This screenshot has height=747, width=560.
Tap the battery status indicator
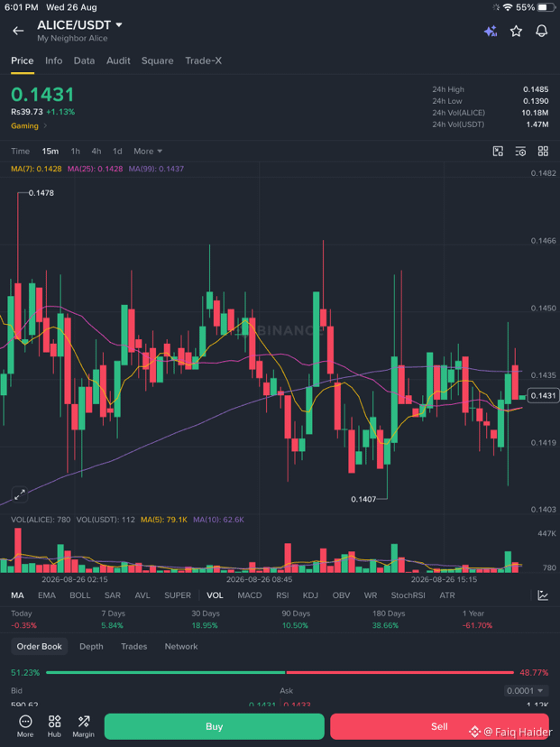pos(546,7)
